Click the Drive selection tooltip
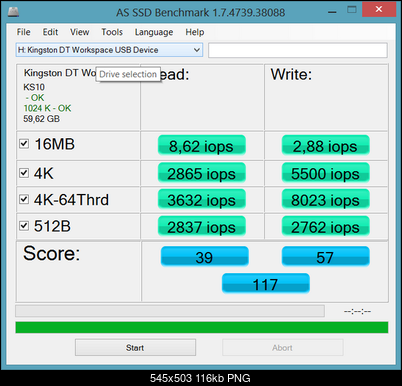 pyautogui.click(x=128, y=74)
